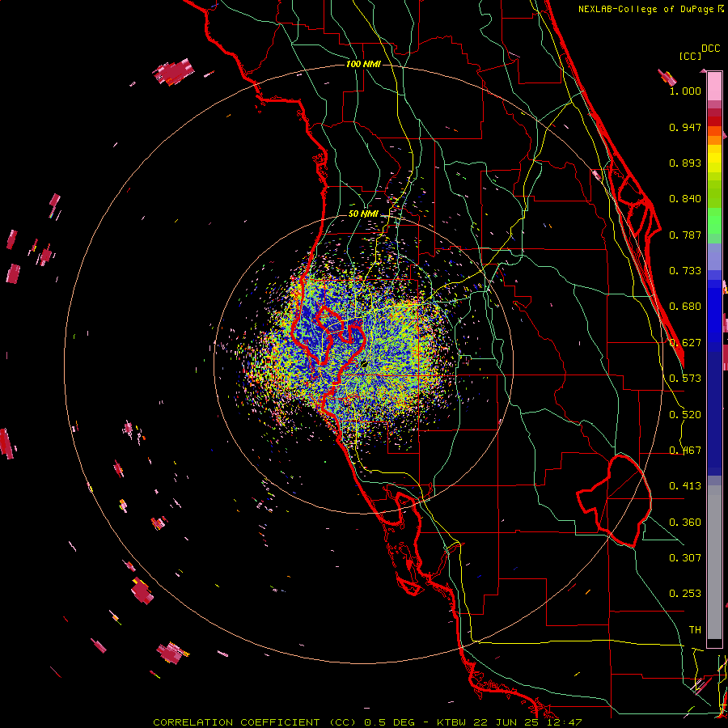Click the 1.000 scale value

(x=685, y=91)
